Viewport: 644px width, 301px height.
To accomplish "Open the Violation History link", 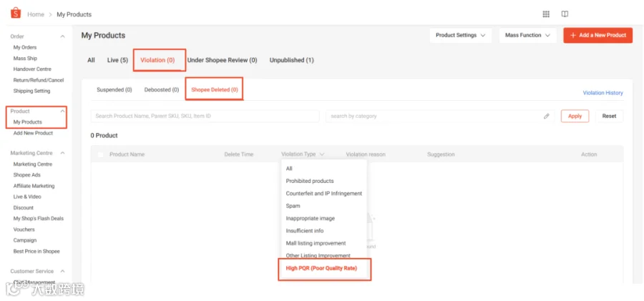I will (602, 93).
